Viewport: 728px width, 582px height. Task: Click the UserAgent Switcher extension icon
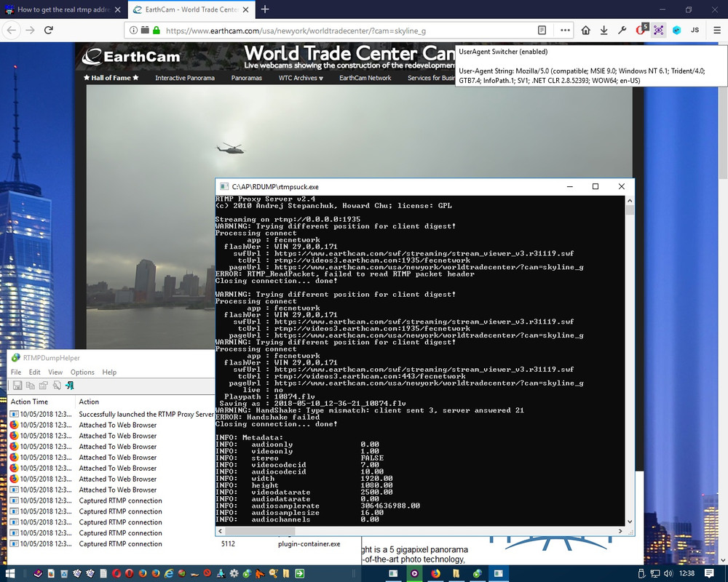(x=658, y=30)
